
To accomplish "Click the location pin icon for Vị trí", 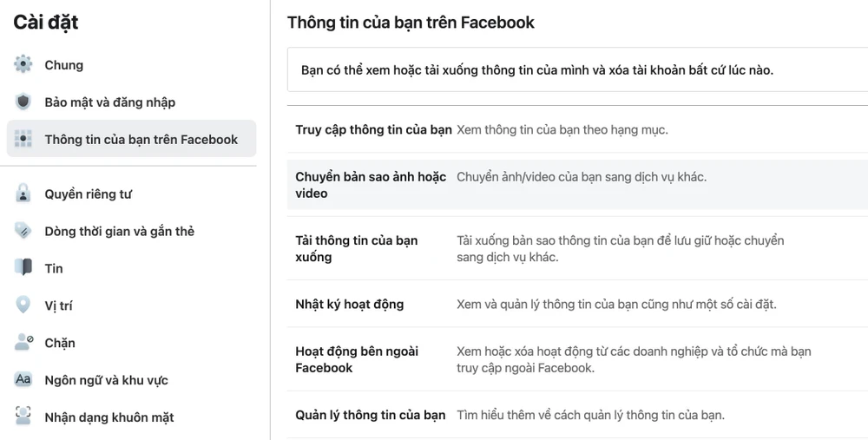I will [x=23, y=305].
